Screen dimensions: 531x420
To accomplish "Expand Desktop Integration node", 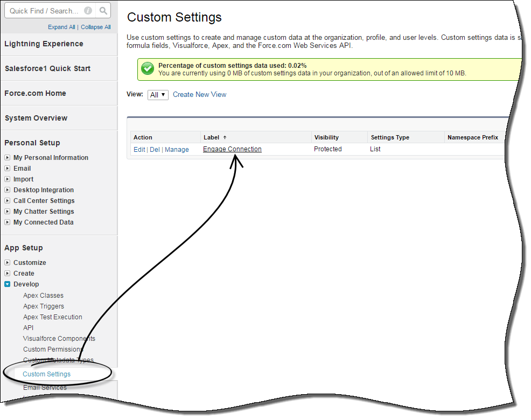I will [x=7, y=190].
